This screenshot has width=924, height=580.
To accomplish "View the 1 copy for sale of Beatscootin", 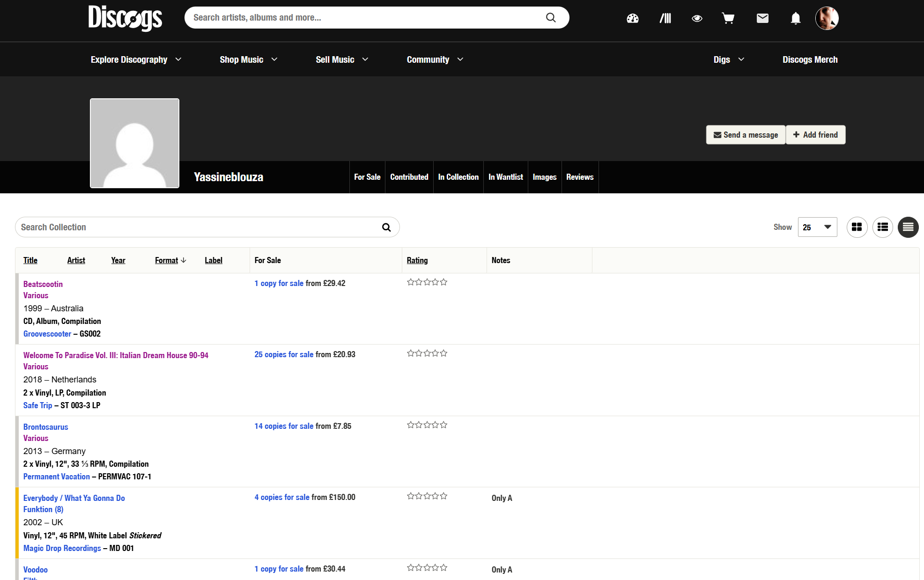I will 279,283.
